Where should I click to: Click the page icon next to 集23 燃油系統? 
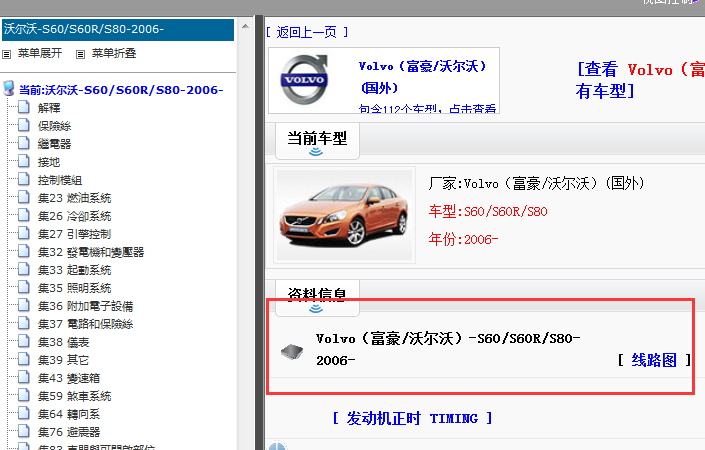[24, 197]
